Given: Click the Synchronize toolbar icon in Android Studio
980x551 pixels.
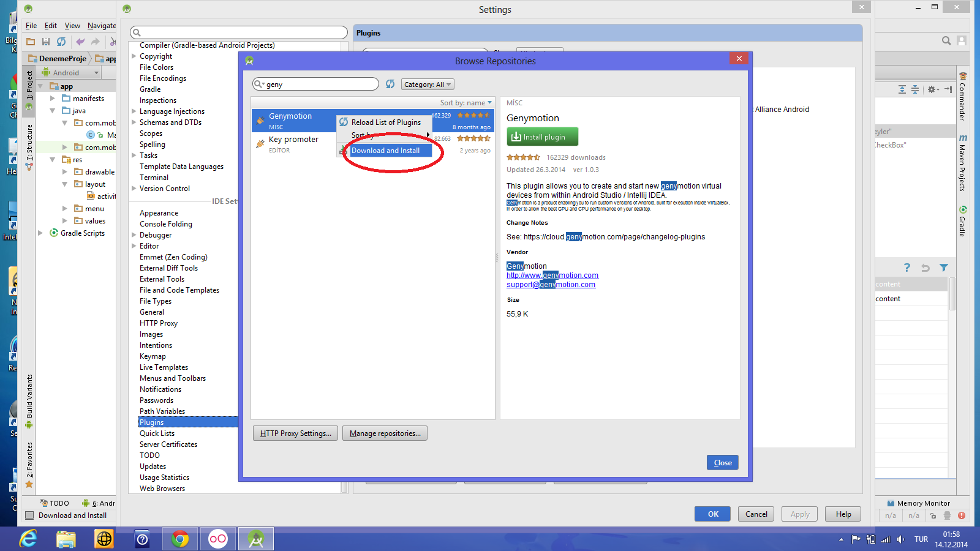Looking at the screenshot, I should pyautogui.click(x=61, y=42).
